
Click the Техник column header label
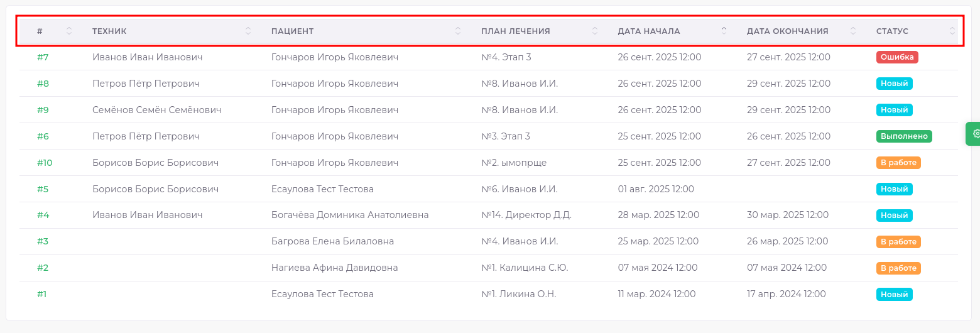point(109,31)
